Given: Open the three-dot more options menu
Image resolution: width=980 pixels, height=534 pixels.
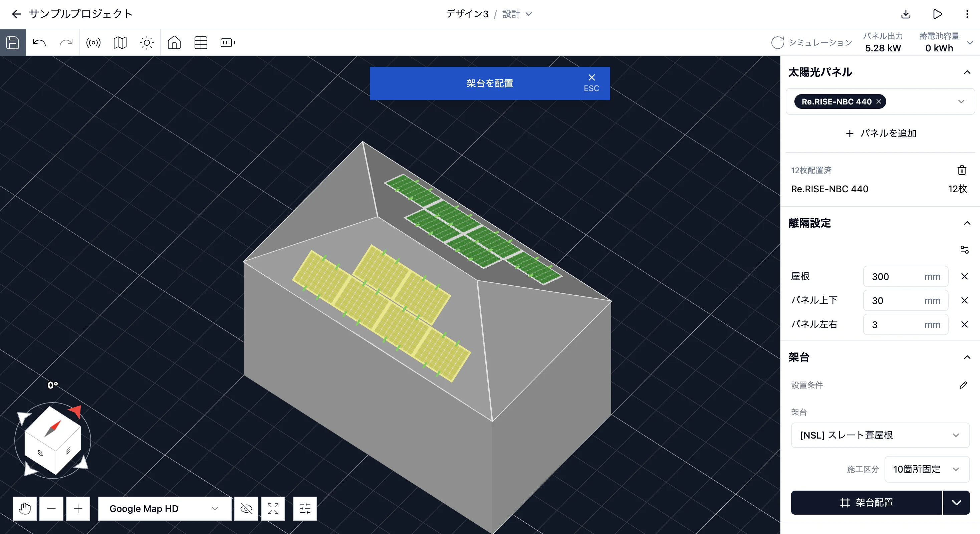Looking at the screenshot, I should pyautogui.click(x=967, y=14).
